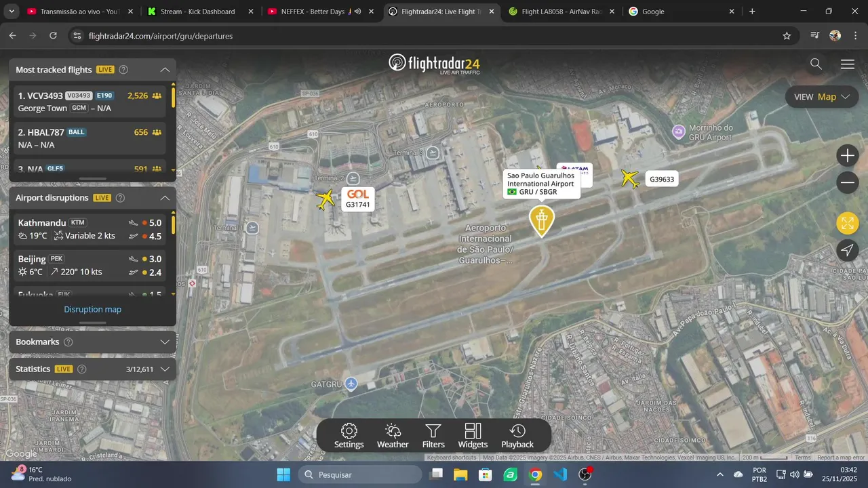The width and height of the screenshot is (868, 488).
Task: Click the GOL G31741 flight label
Action: pyautogui.click(x=358, y=199)
